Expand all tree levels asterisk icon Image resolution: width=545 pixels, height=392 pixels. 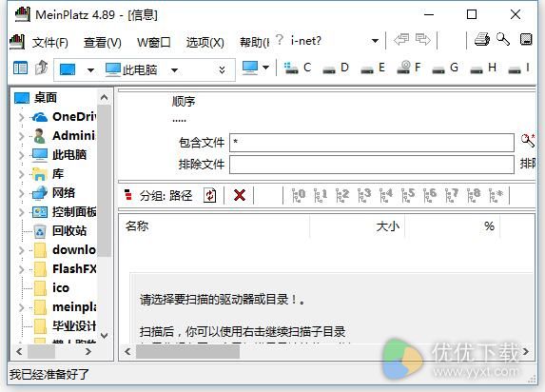[x=496, y=195]
